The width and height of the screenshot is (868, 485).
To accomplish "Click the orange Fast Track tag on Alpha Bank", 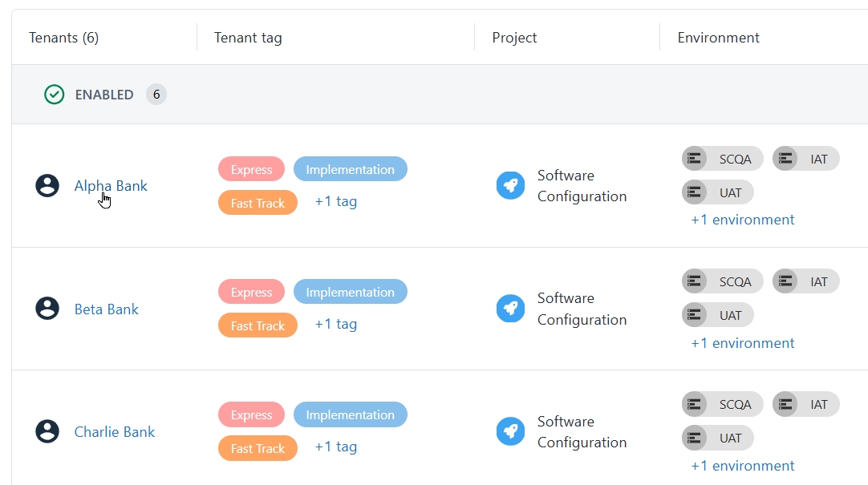I will [x=258, y=203].
